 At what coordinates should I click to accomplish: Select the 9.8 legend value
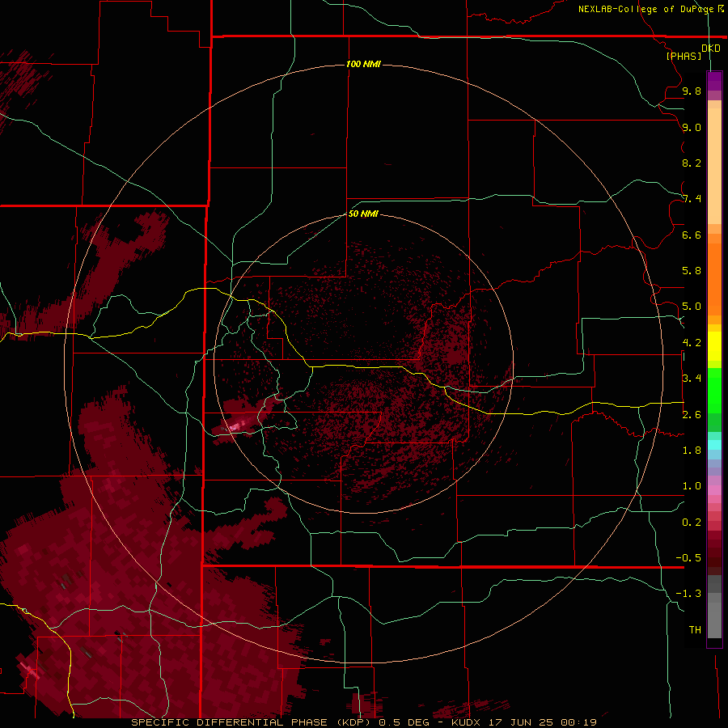tap(692, 91)
